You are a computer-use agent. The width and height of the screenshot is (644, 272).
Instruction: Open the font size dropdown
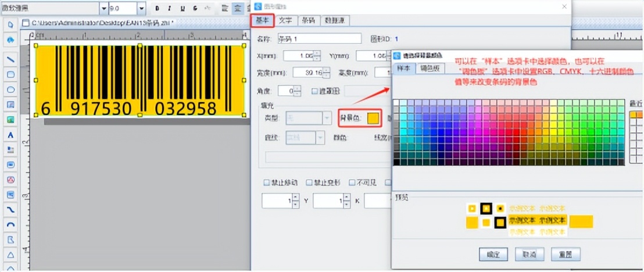(x=141, y=8)
